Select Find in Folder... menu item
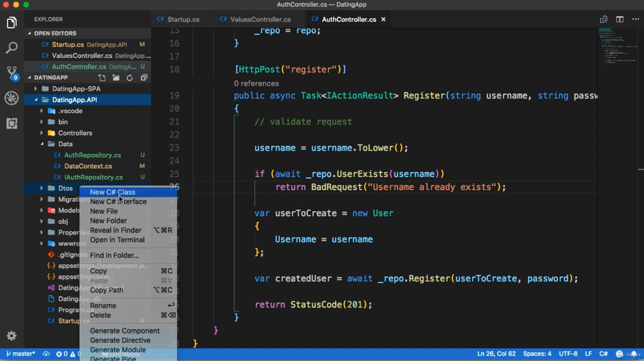The height and width of the screenshot is (361, 644). [128, 255]
